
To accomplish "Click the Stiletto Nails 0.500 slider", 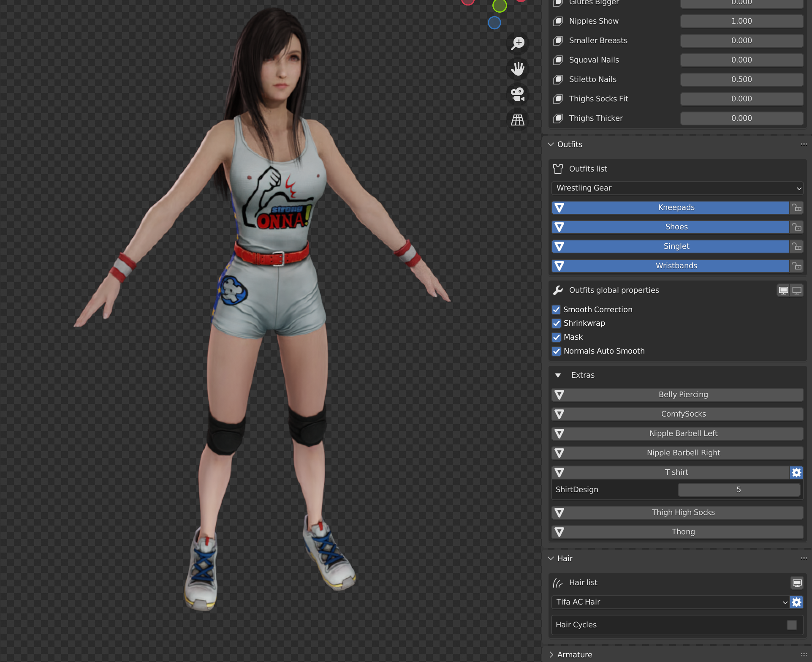I will pos(742,79).
